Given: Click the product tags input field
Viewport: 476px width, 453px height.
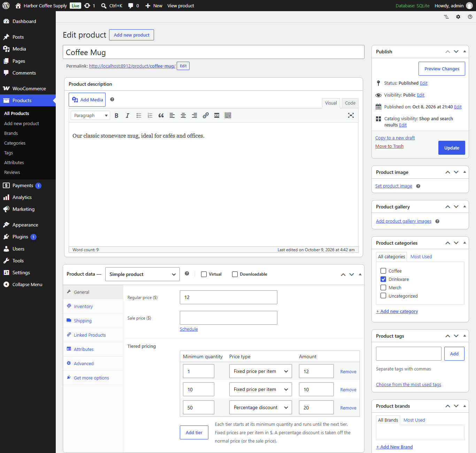Looking at the screenshot, I should point(409,354).
